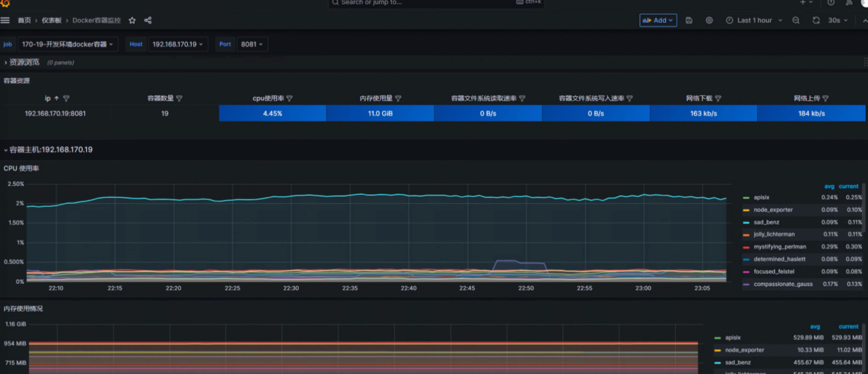Screen dimensions: 868x374
Task: Share the Docker容器监控 dashboard
Action: [148, 21]
